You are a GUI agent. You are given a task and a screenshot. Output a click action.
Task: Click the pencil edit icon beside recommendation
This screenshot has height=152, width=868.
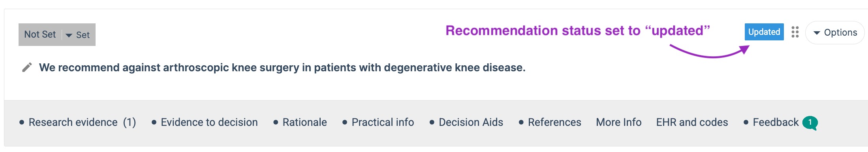click(27, 68)
